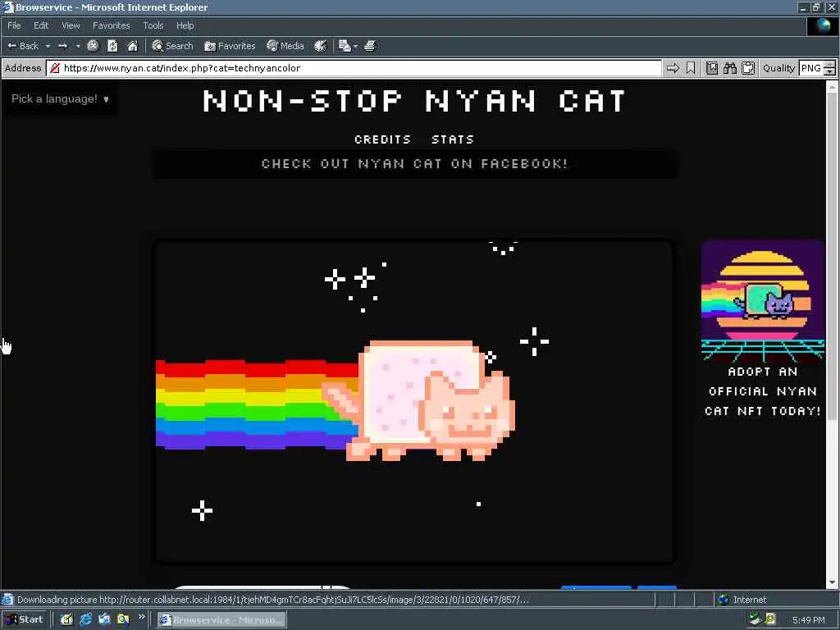Click the first quick launch icon
Image resolution: width=840 pixels, height=630 pixels.
[x=66, y=620]
